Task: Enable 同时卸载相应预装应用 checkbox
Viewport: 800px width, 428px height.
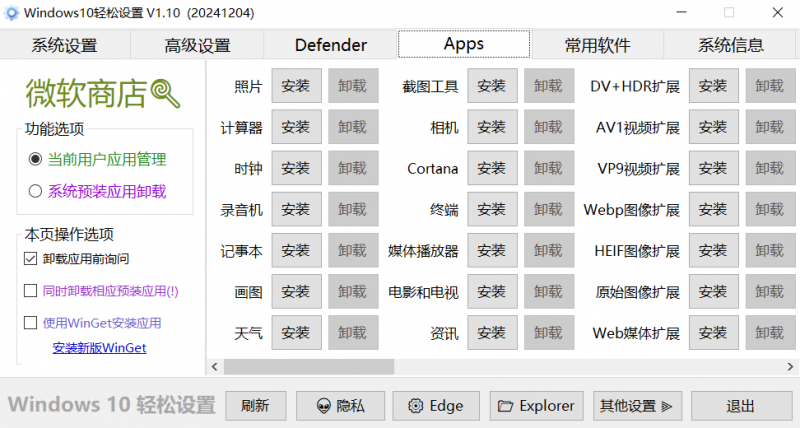Action: pos(30,291)
